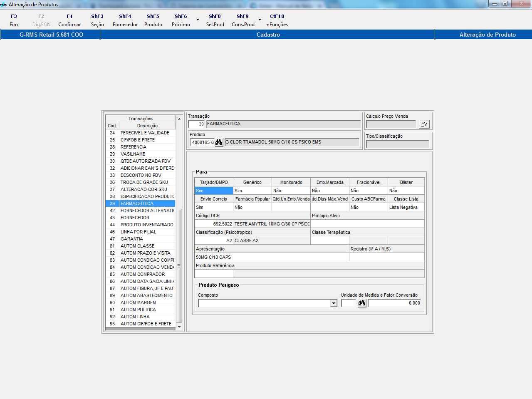Open ShF4 Fornecedor toolbar item
The width and height of the screenshot is (532, 399).
[125, 20]
